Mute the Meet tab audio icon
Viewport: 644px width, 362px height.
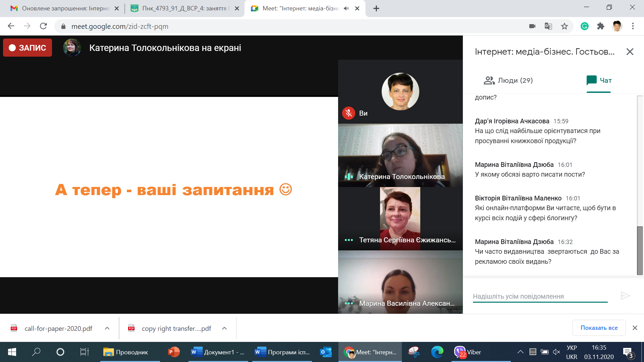(346, 8)
